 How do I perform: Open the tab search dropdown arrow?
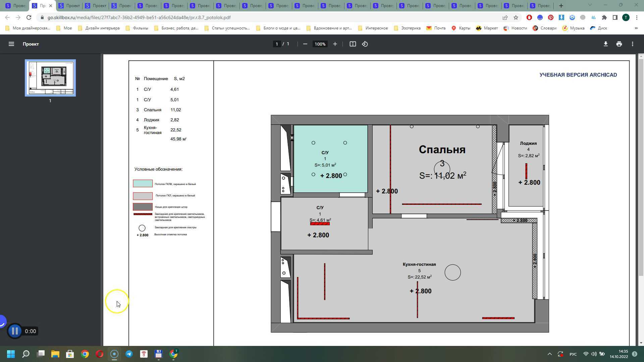coord(590,5)
